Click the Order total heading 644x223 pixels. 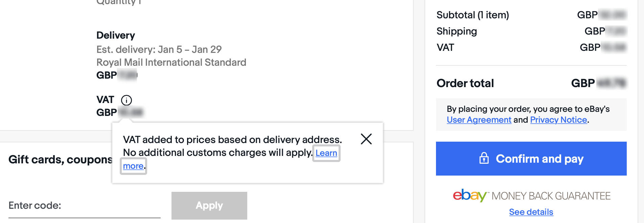click(465, 83)
